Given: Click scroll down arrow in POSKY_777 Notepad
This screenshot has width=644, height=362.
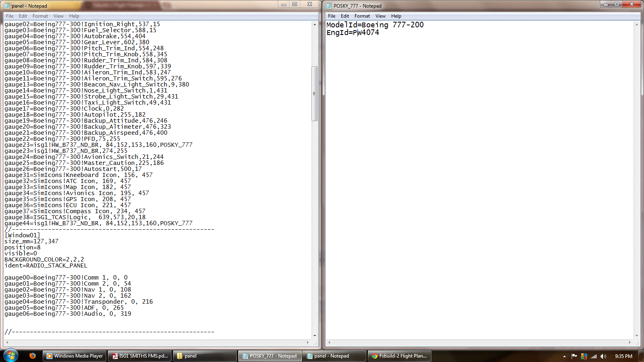Looking at the screenshot, I should 637,335.
